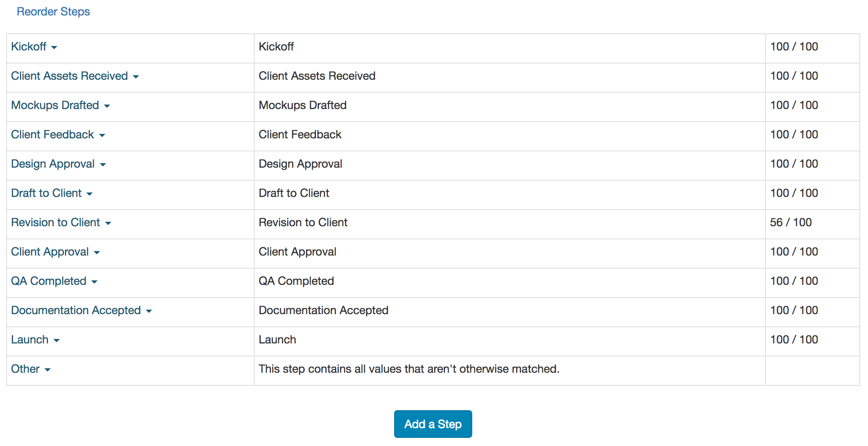
Task: Expand the Documentation Accepted dropdown
Action: pyautogui.click(x=81, y=310)
